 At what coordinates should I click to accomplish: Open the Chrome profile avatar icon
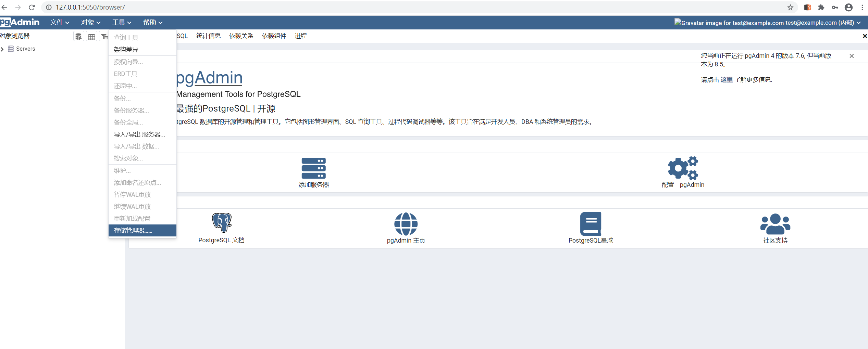848,7
